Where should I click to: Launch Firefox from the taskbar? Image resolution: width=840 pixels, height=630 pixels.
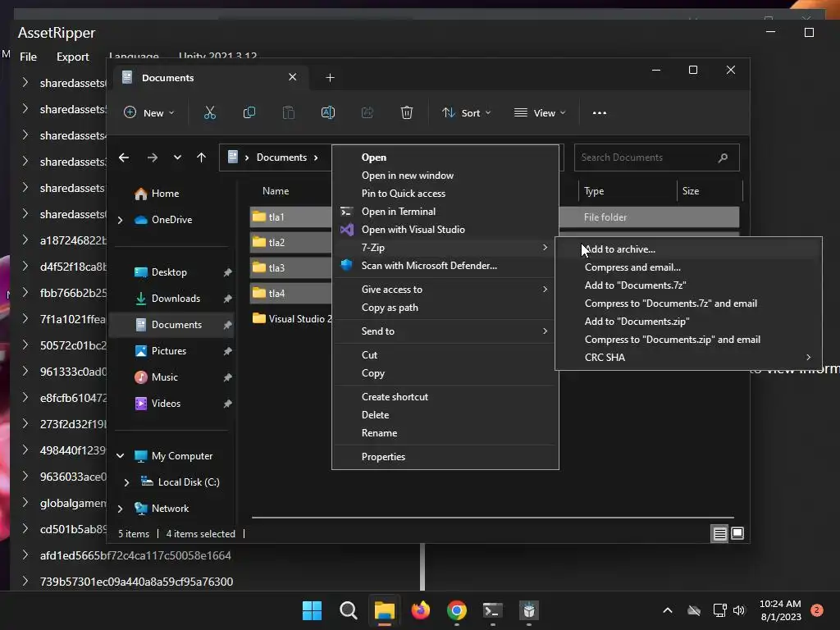[421, 610]
